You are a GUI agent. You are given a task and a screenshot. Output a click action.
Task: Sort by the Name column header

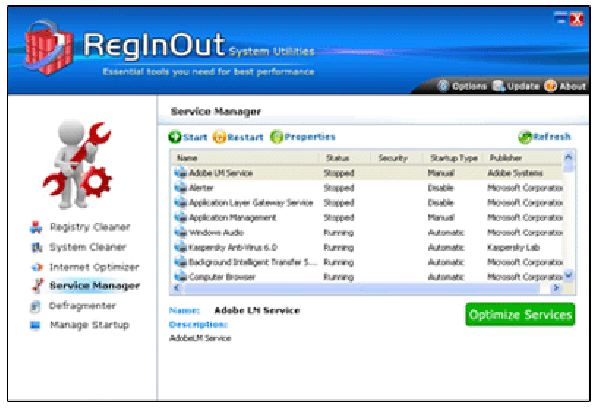click(x=245, y=158)
